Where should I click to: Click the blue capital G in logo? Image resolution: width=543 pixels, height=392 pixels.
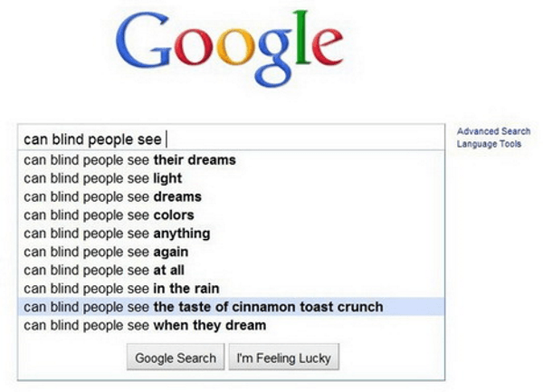point(143,41)
